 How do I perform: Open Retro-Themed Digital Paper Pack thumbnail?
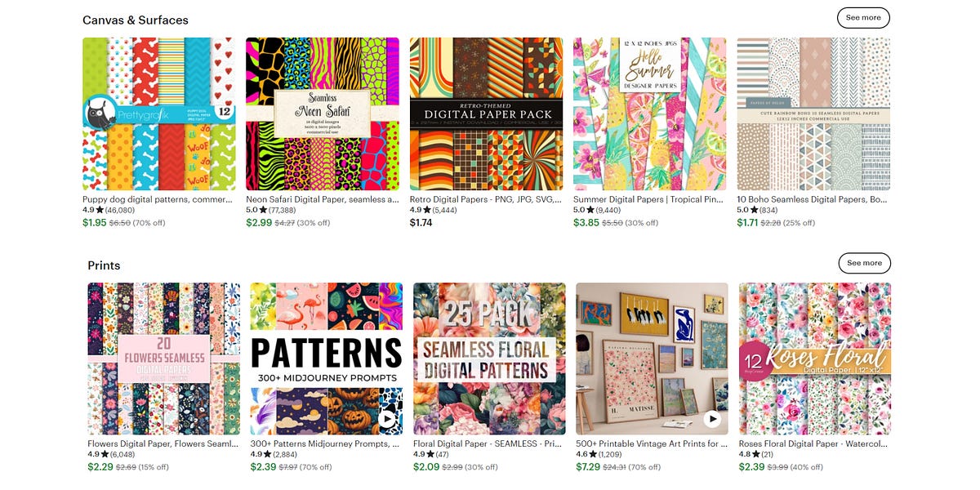click(486, 114)
